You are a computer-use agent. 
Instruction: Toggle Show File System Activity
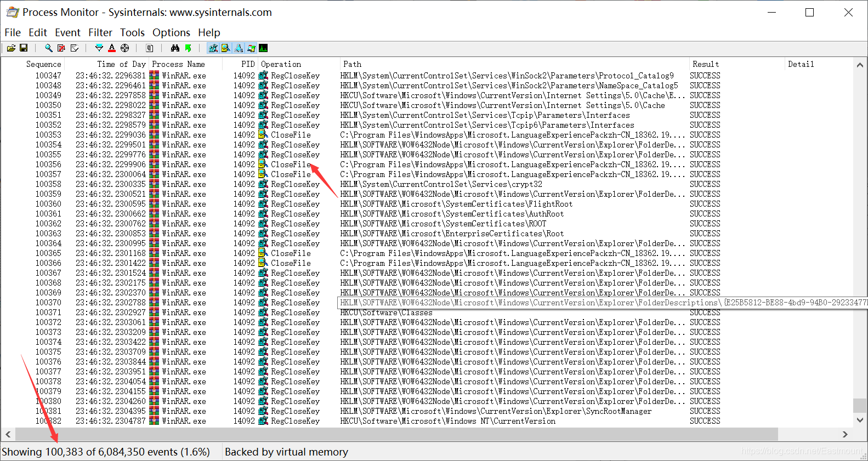pyautogui.click(x=226, y=48)
